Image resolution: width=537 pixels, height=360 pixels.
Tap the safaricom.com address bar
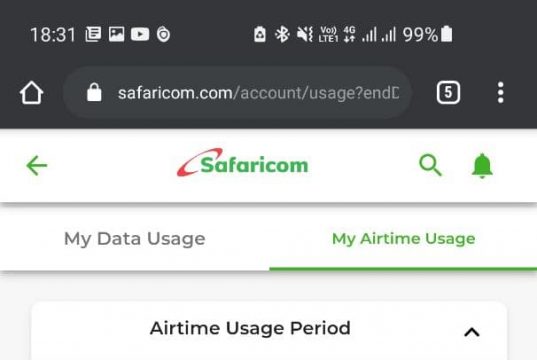(x=237, y=92)
